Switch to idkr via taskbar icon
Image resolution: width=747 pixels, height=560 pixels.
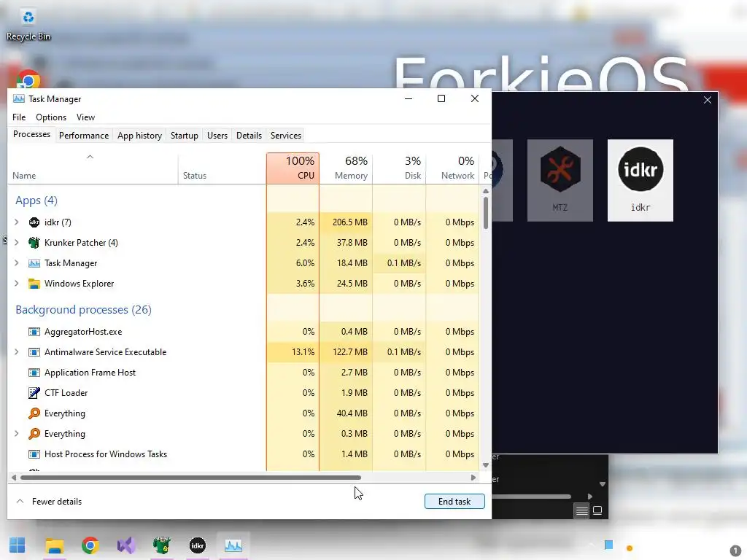coord(197,545)
